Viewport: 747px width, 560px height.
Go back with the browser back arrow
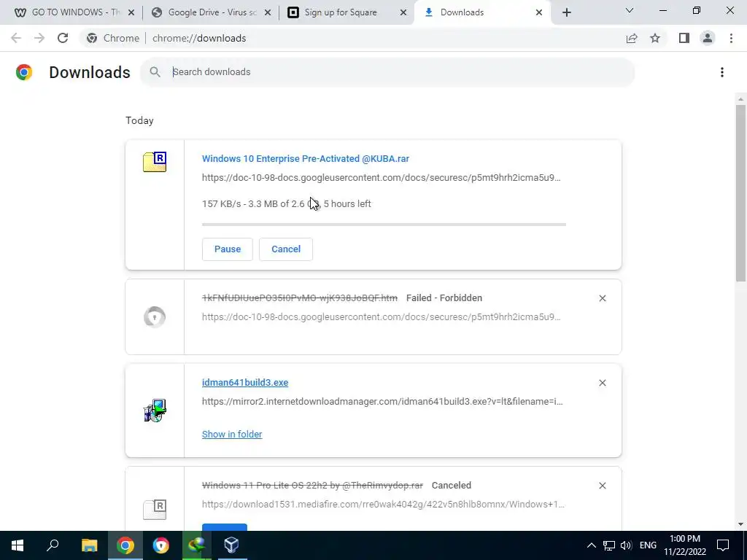pos(16,38)
